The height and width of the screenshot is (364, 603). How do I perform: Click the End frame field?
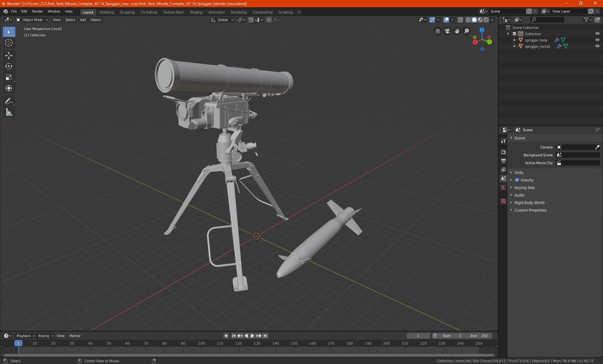click(x=479, y=336)
